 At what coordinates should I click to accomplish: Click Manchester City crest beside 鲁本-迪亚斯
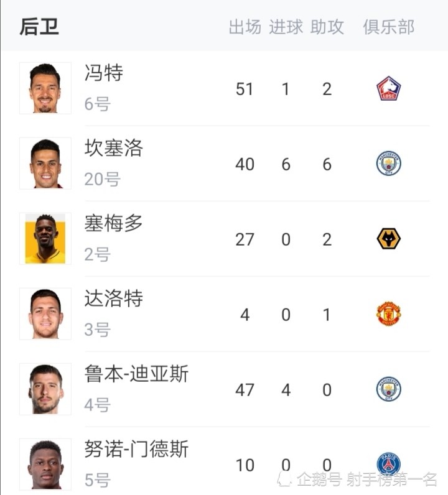tap(389, 389)
